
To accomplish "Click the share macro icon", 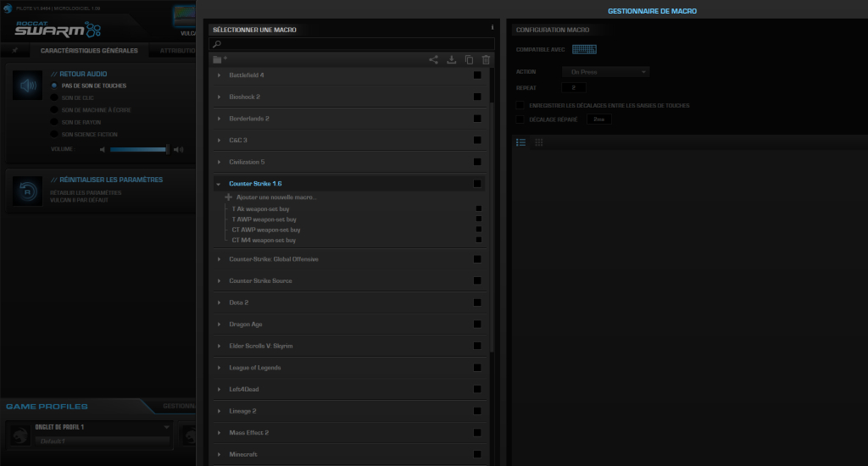I will tap(433, 60).
